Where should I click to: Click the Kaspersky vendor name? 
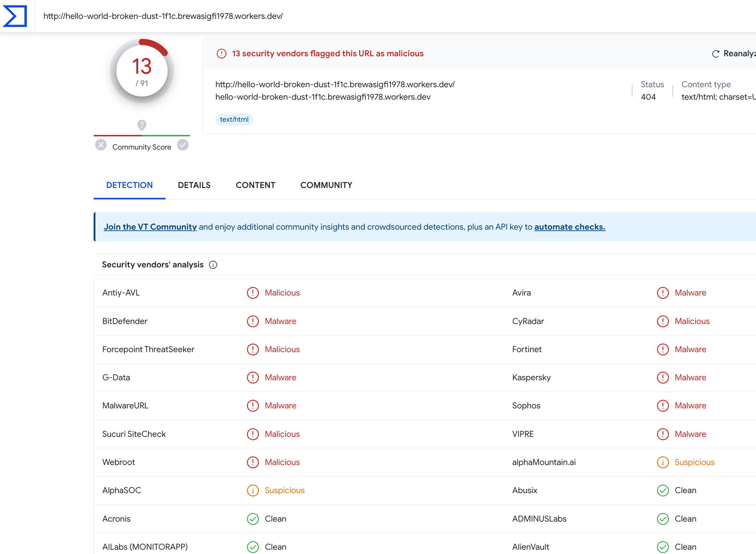click(531, 377)
